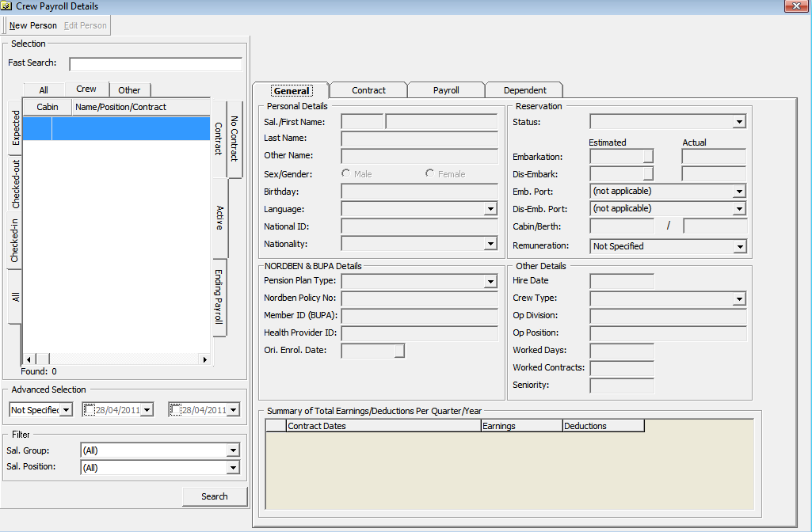Select the Ending Payroll vertical tab

click(219, 297)
